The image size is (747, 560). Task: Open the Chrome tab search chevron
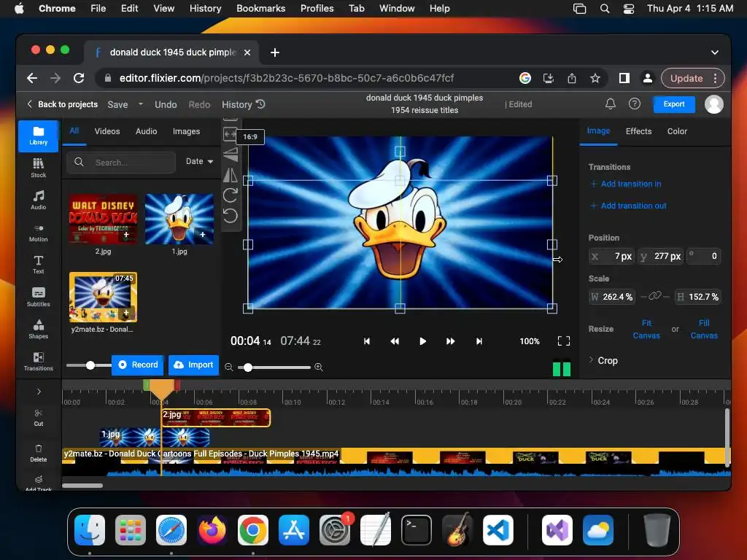click(x=714, y=52)
